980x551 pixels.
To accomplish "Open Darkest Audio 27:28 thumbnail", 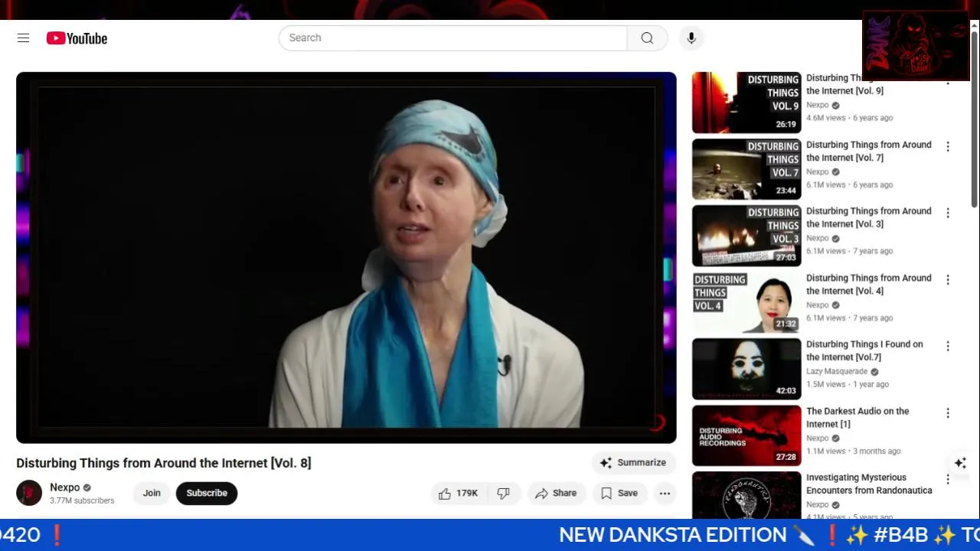I will (x=746, y=435).
